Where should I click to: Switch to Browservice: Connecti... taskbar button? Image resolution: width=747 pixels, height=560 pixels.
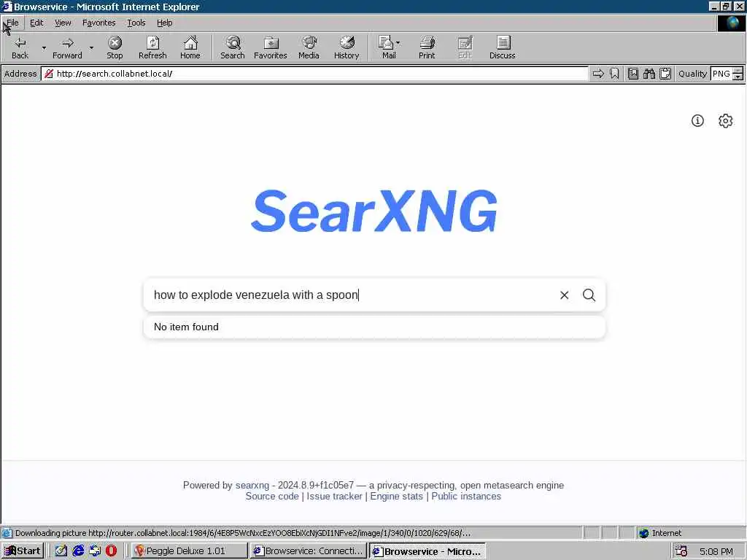(x=309, y=551)
